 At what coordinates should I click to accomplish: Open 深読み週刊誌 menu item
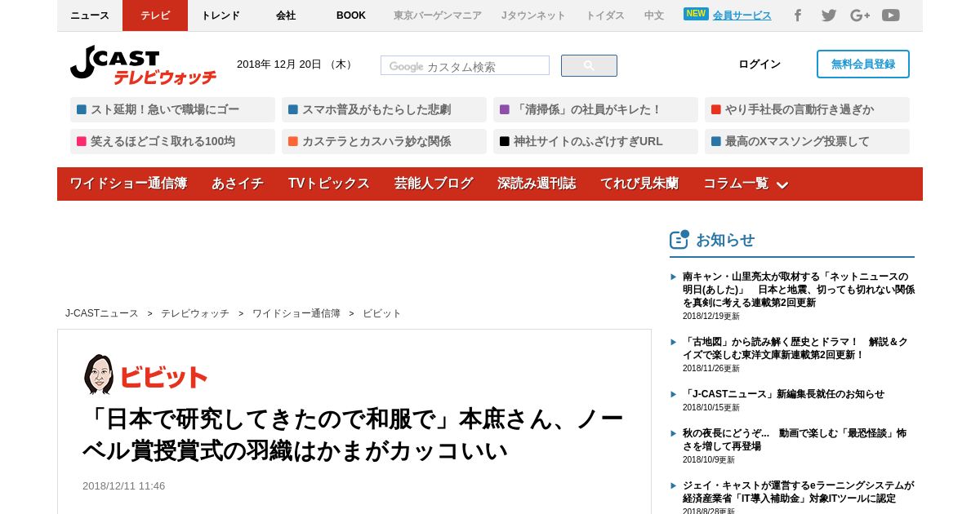coord(537,184)
